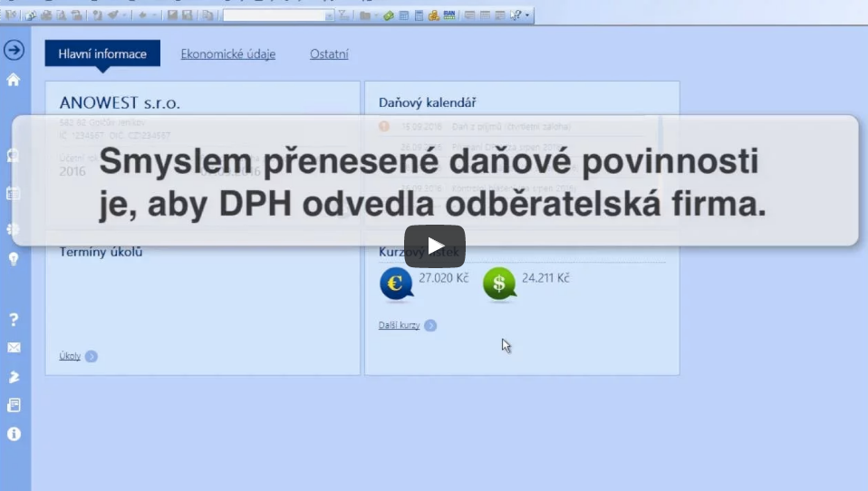Open the Další kurzy link
The image size is (868, 491).
[400, 325]
